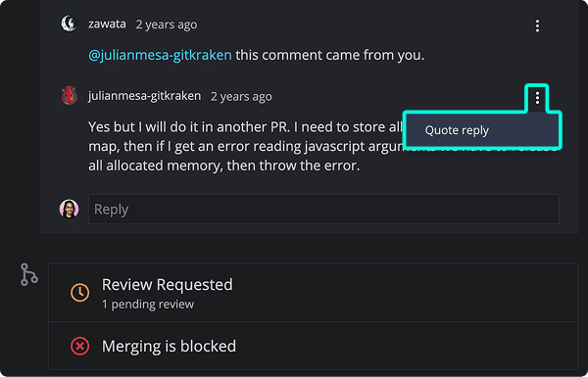Image resolution: width=588 pixels, height=377 pixels.
Task: Click julianmesa-gitkraken's '2 years ago' timestamp
Action: tap(241, 97)
